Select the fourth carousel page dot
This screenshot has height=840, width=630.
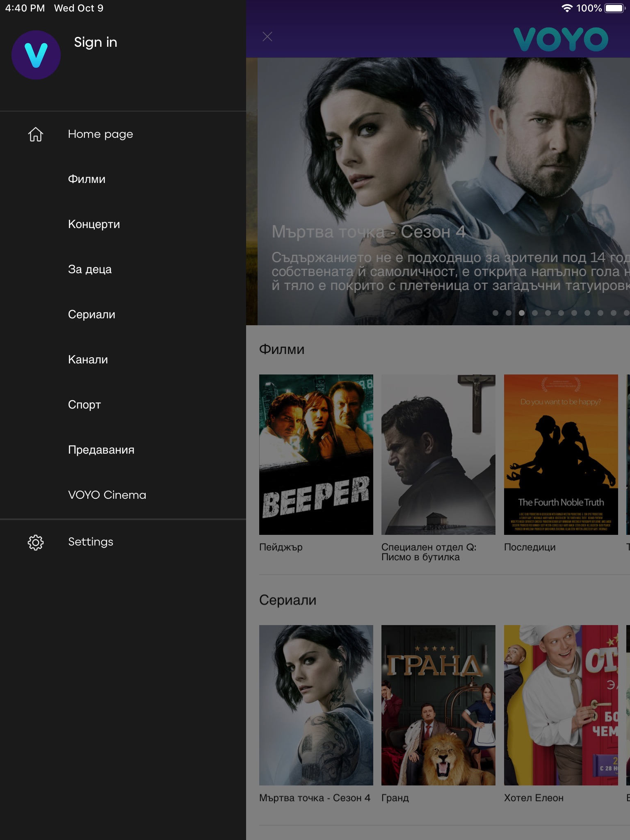click(x=535, y=313)
